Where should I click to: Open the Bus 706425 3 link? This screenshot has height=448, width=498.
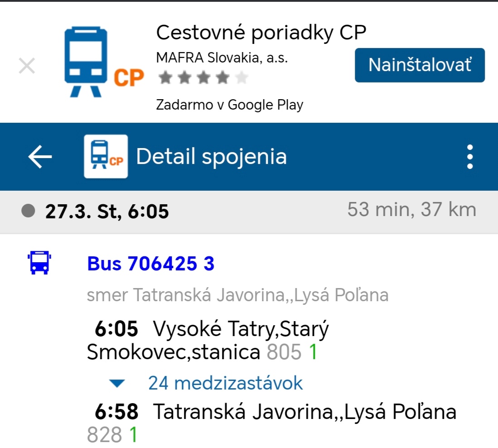pos(150,264)
